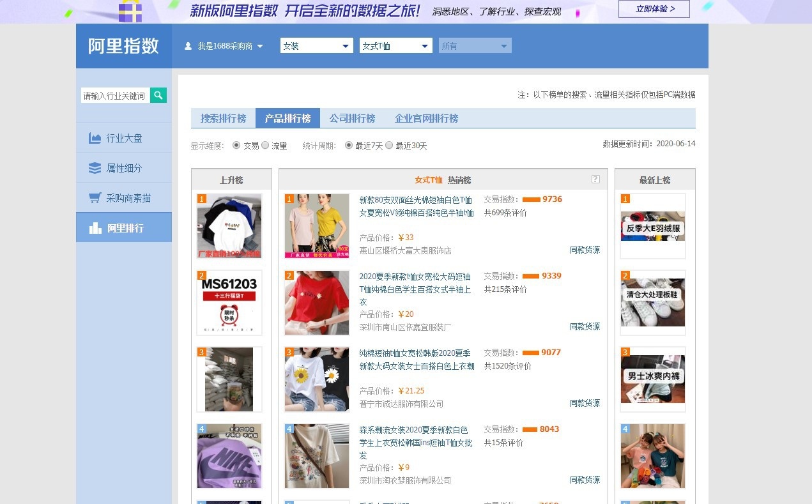The image size is (812, 504).
Task: Open 最新上榜 thumbnail 男士冰爽内裤
Action: [x=653, y=379]
